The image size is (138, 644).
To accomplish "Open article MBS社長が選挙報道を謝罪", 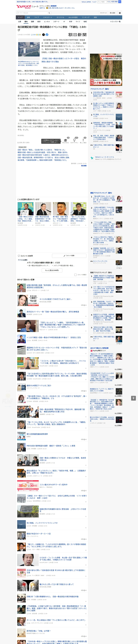I will tap(51, 446).
